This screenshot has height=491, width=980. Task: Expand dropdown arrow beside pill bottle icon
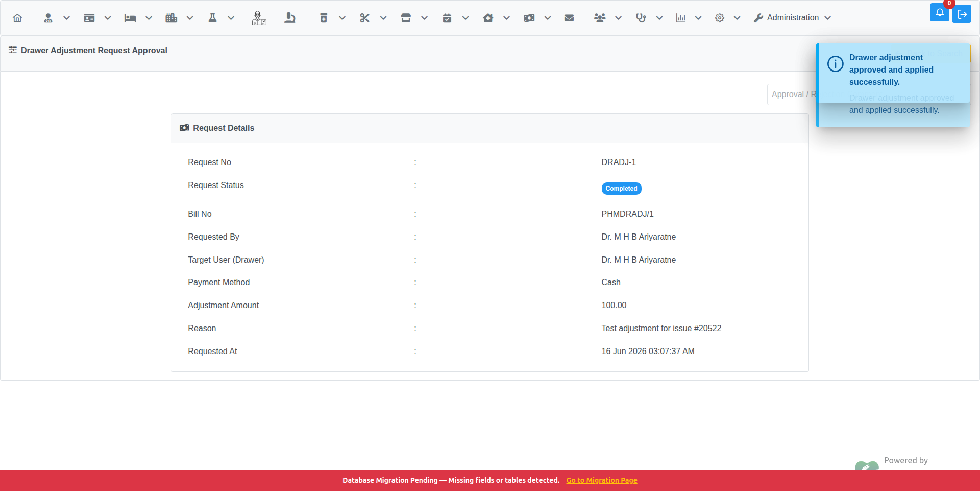coord(342,18)
